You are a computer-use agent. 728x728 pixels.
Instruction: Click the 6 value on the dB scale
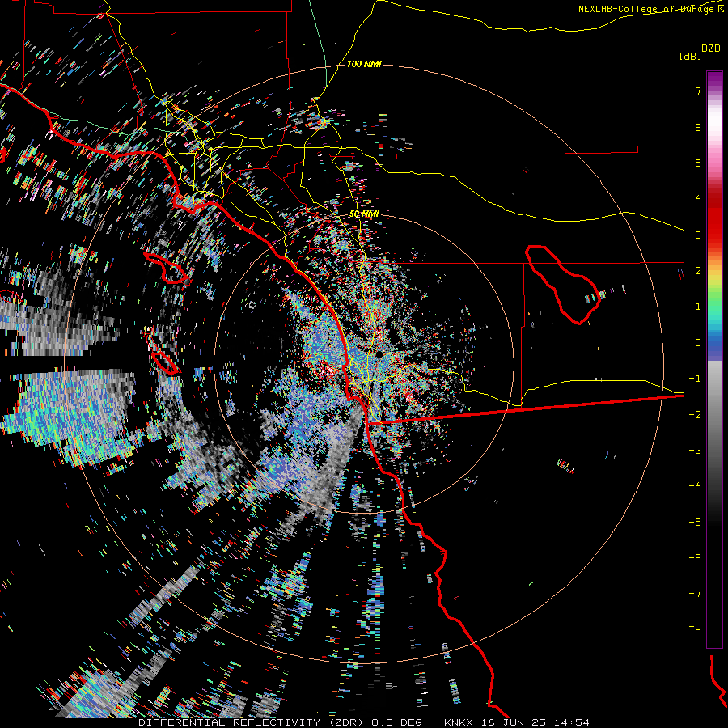698,127
